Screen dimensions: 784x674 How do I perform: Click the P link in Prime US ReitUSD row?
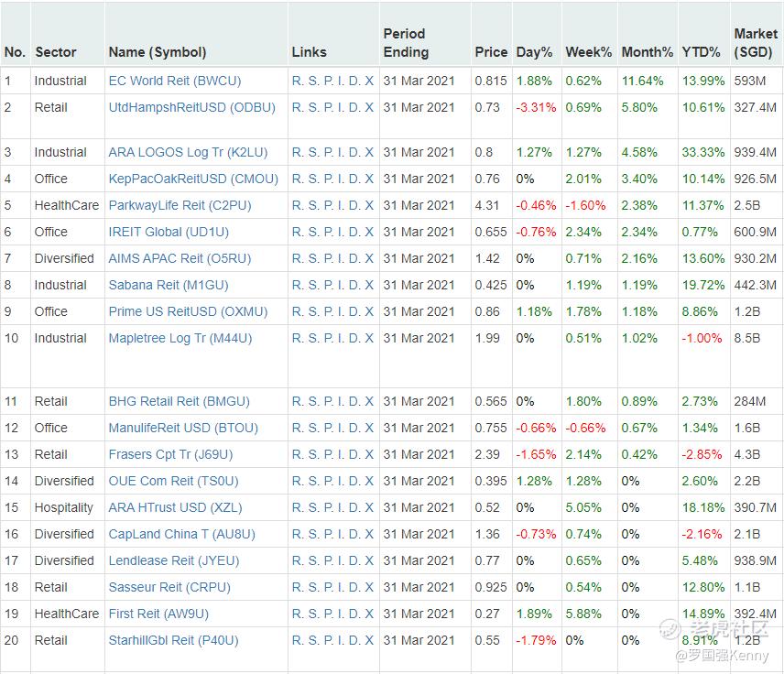(x=329, y=311)
